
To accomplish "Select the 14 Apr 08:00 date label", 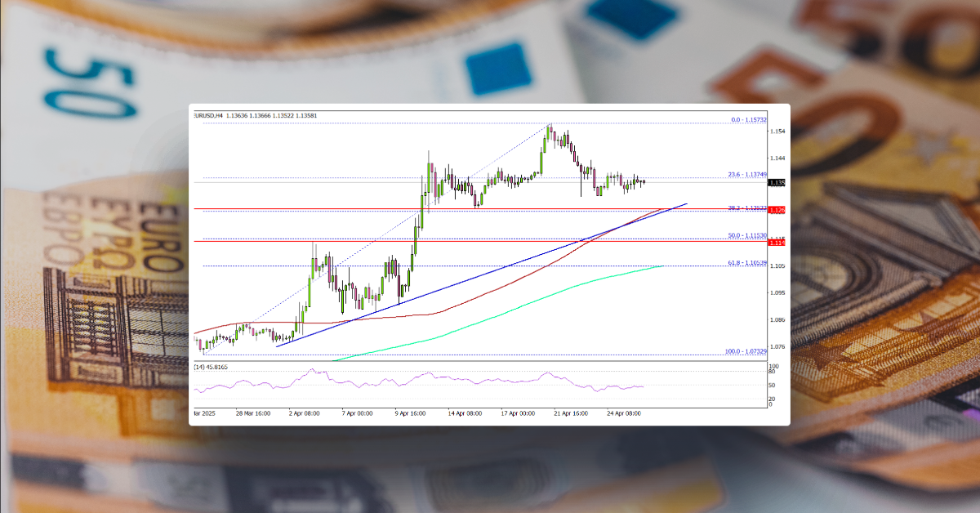I will tap(465, 413).
